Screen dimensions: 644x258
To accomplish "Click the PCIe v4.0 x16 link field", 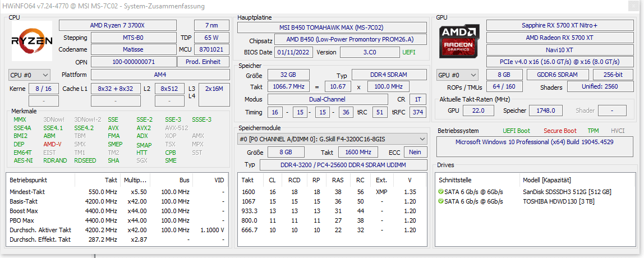I will tap(560, 62).
